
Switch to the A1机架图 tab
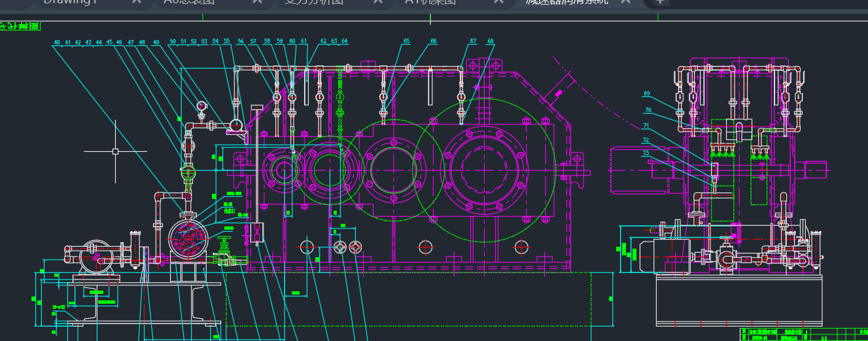(x=429, y=2)
